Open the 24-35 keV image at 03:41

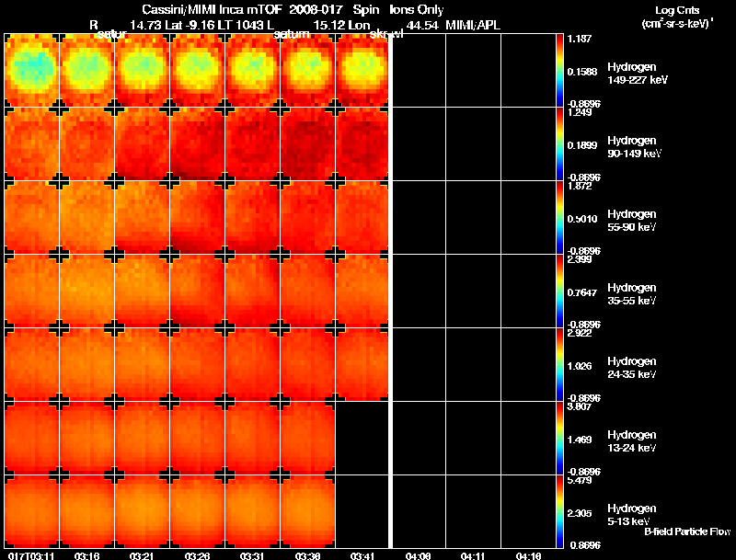pyautogui.click(x=362, y=365)
